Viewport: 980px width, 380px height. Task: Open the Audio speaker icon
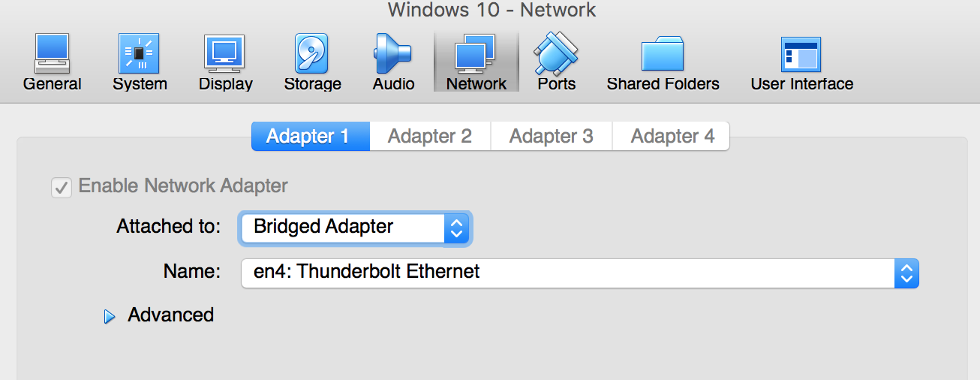[x=393, y=53]
